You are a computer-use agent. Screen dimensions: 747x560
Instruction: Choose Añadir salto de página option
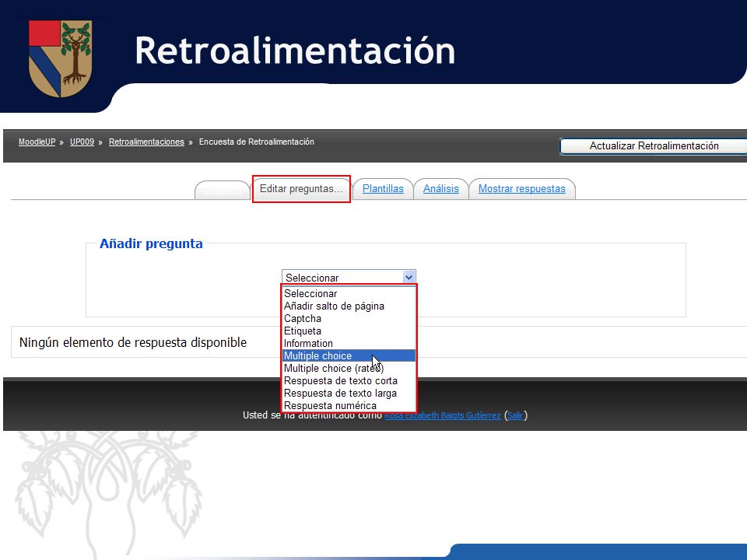coord(349,306)
